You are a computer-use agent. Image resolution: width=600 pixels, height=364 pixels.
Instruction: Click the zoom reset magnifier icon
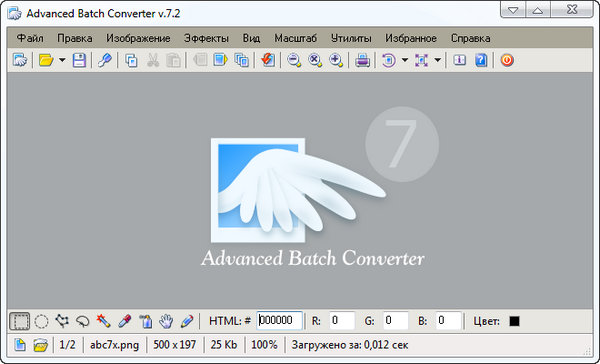pyautogui.click(x=315, y=60)
